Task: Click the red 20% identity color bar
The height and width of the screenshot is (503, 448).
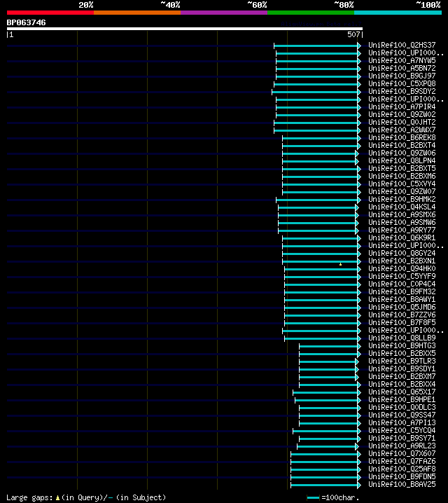Action: click(50, 13)
